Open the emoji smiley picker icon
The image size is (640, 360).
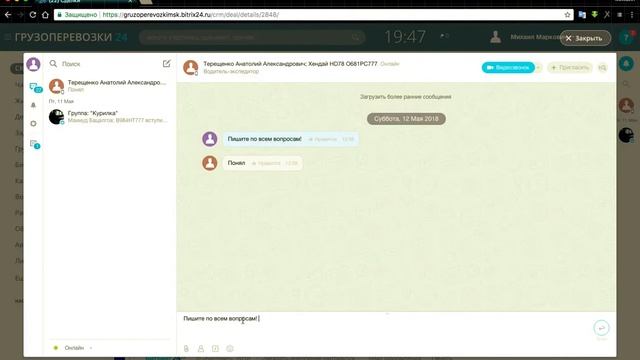(230, 349)
